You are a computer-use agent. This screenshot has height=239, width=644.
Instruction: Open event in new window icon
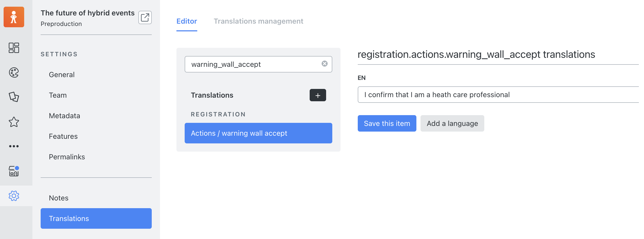[x=145, y=17]
